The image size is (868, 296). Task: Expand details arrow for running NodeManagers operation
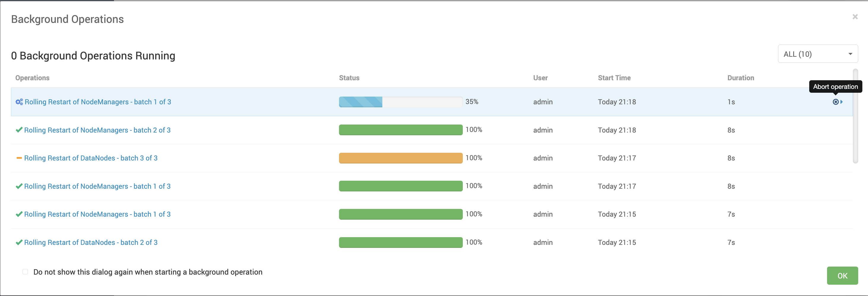pyautogui.click(x=841, y=102)
